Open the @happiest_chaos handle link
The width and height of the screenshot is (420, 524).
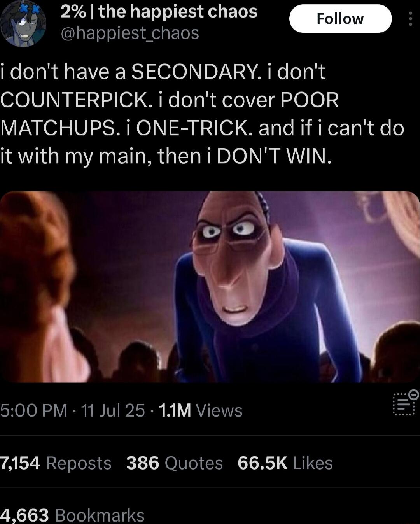130,33
